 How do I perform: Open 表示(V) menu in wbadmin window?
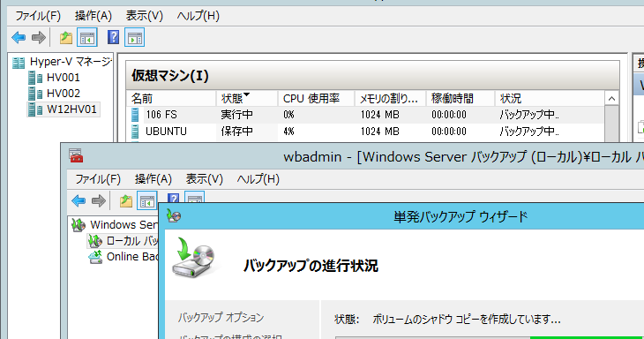pos(204,178)
